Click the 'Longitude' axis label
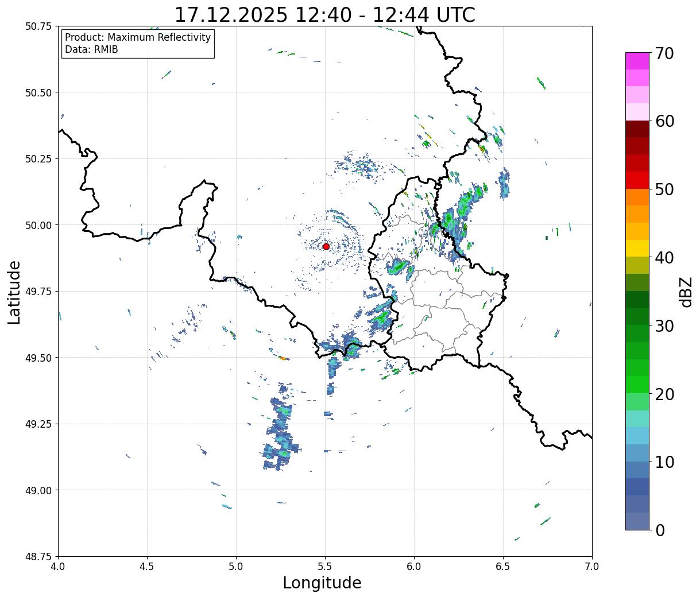The image size is (700, 597). coord(322,583)
